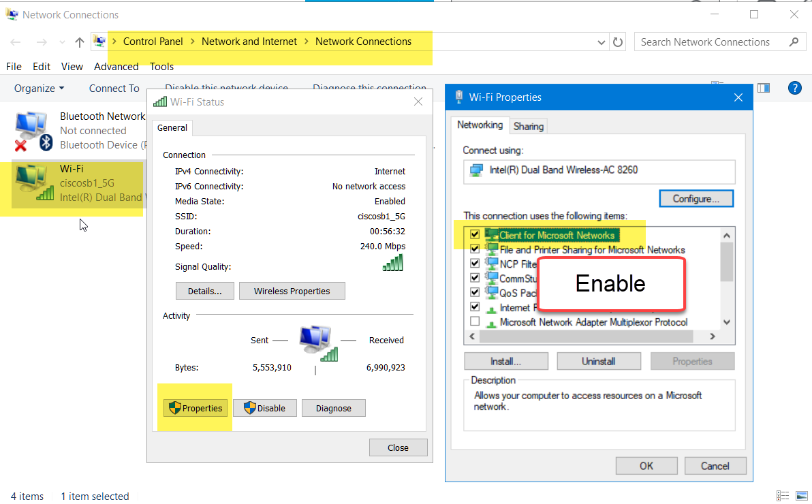Screen dimensions: 812x504
Task: Go back using the back arrow
Action: [x=16, y=42]
